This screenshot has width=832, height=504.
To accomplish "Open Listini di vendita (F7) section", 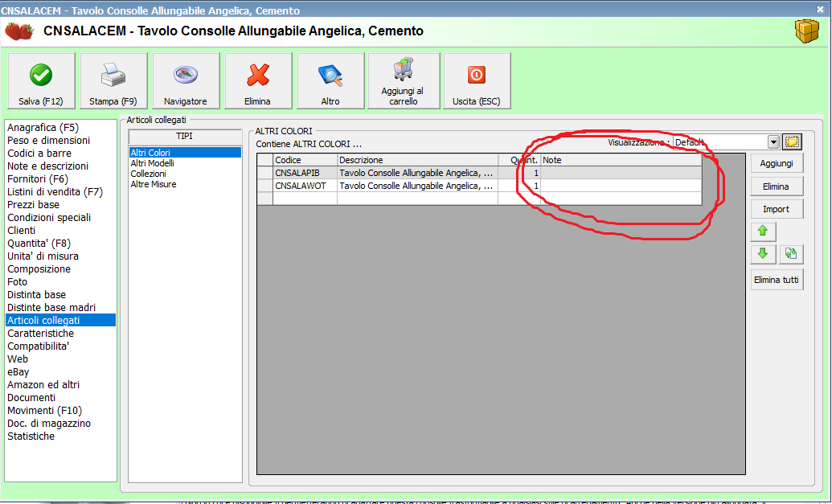I will click(60, 191).
